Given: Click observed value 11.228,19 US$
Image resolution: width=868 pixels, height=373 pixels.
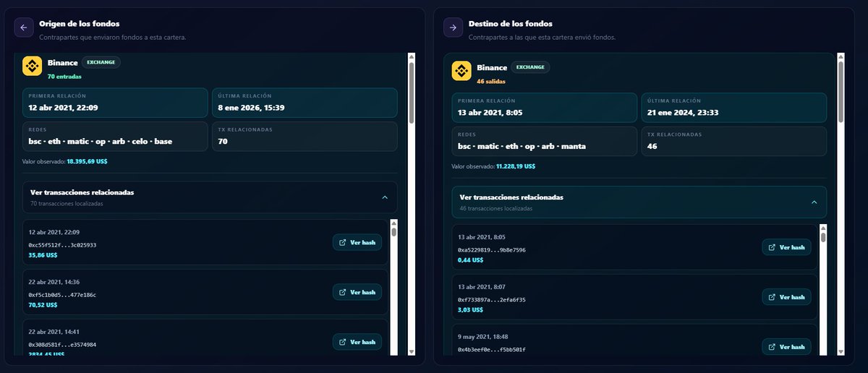Looking at the screenshot, I should coord(516,166).
